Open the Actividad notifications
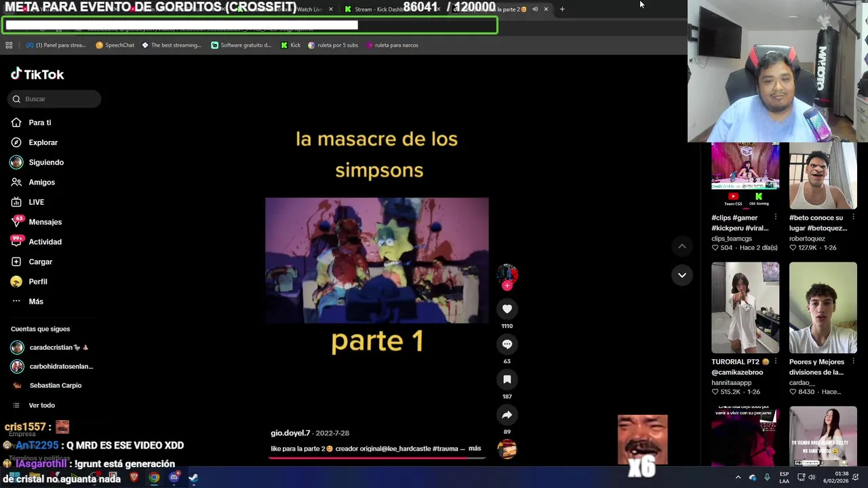Viewport: 868px width, 488px height. (x=45, y=242)
